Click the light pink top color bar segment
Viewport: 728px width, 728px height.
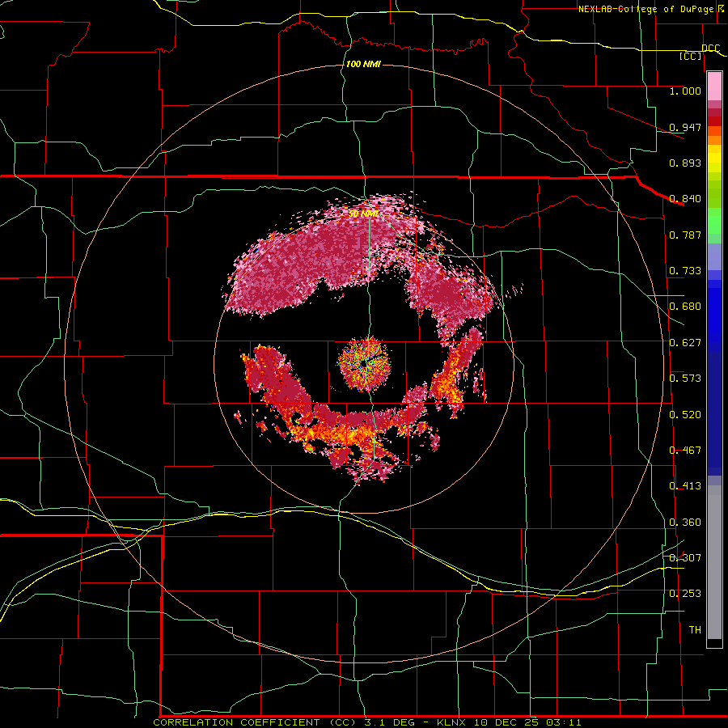pyautogui.click(x=714, y=86)
